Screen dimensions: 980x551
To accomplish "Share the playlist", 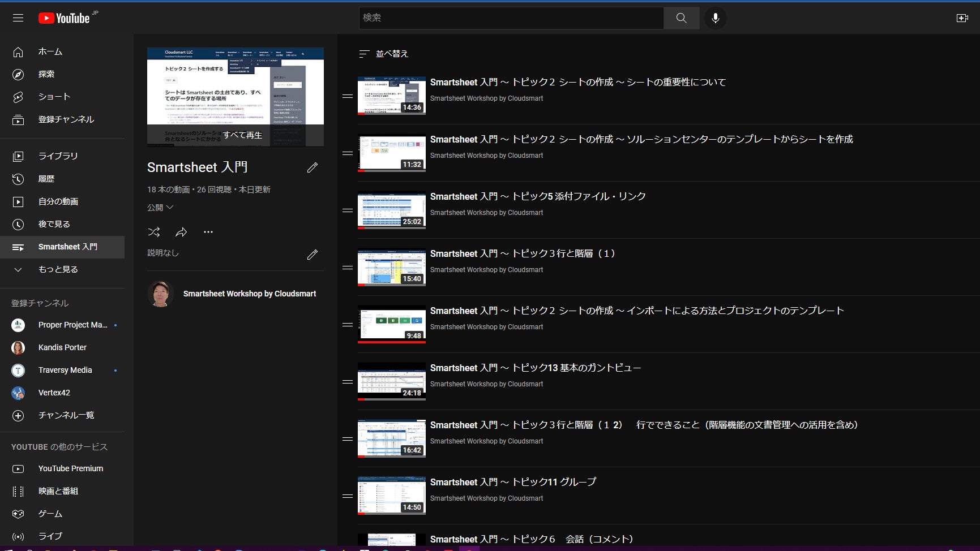I will [181, 232].
